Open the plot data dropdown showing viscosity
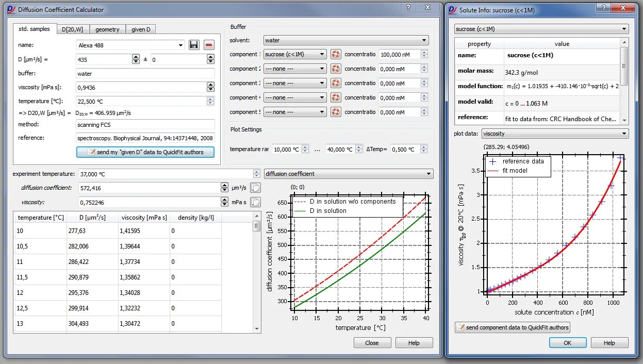The width and height of the screenshot is (643, 364). click(x=555, y=134)
